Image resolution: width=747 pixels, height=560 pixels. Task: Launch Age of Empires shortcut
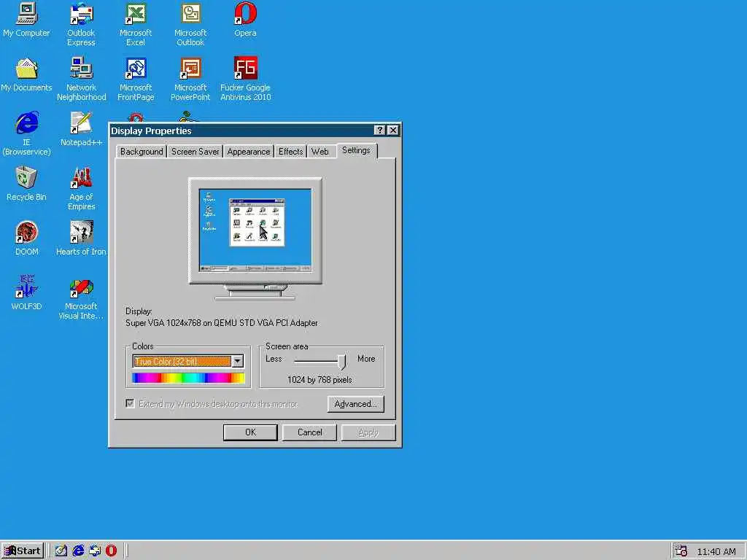click(x=81, y=188)
